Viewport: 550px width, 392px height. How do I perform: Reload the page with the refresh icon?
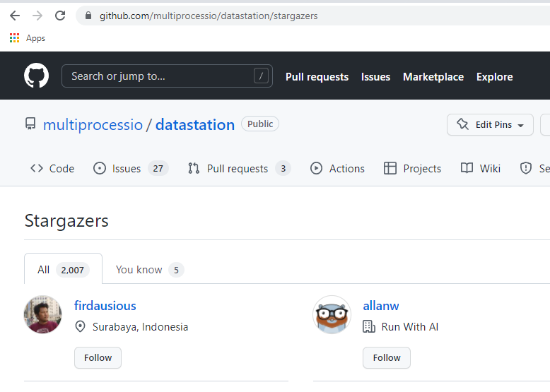[x=60, y=16]
